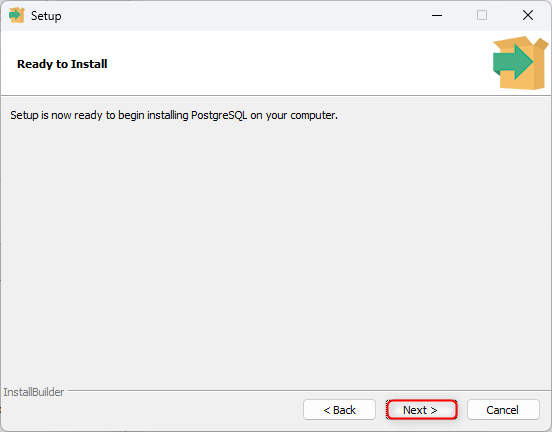Click the 'Setup is now ready' sentence start
Image resolution: width=552 pixels, height=432 pixels.
pos(58,115)
